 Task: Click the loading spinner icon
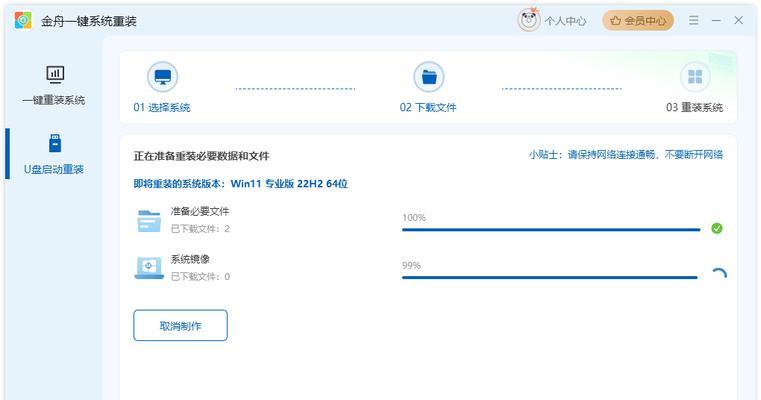click(x=718, y=275)
